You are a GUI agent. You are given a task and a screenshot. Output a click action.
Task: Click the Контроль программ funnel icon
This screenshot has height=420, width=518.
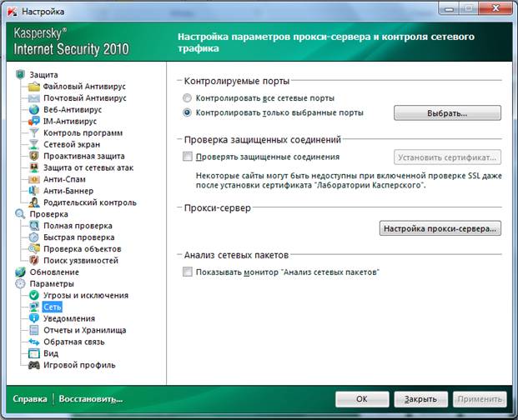34,132
